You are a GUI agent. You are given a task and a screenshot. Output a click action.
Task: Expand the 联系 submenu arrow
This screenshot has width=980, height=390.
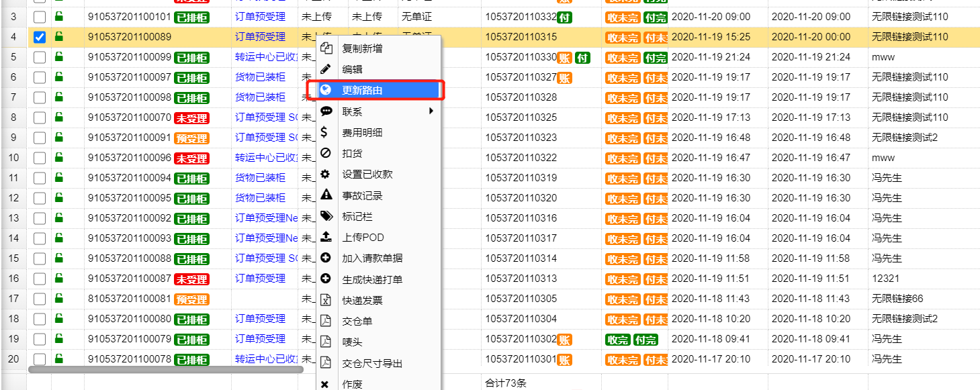(x=431, y=111)
